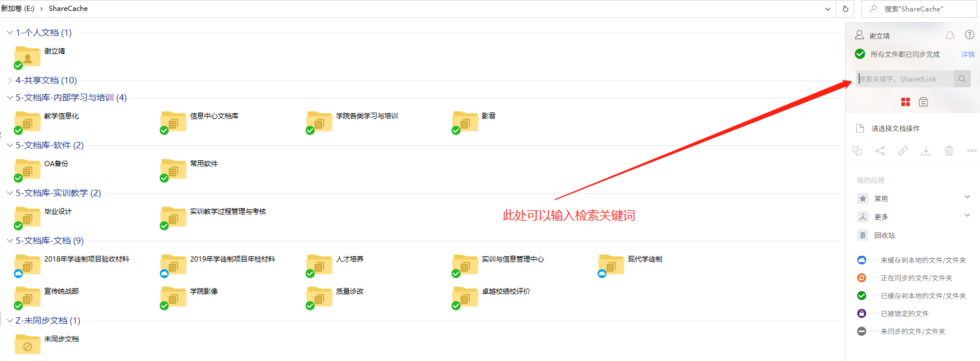The width and height of the screenshot is (980, 361).
Task: Click the trash delete icon in actions row
Action: point(949,151)
